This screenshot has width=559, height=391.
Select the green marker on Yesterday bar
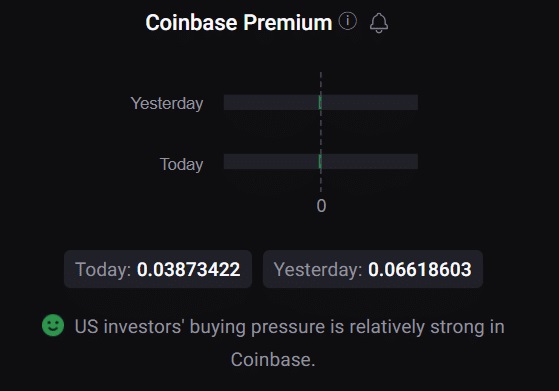click(320, 103)
